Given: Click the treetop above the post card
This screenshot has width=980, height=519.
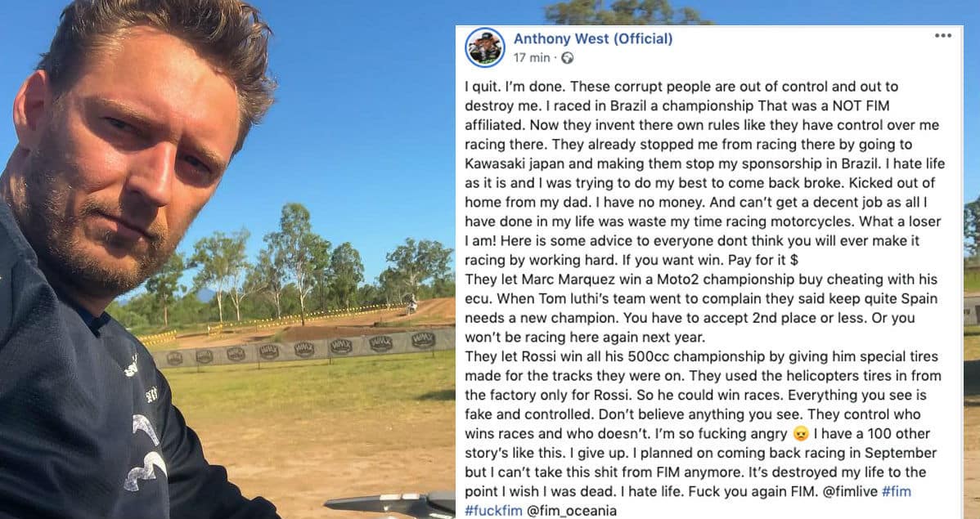Looking at the screenshot, I should click(622, 11).
